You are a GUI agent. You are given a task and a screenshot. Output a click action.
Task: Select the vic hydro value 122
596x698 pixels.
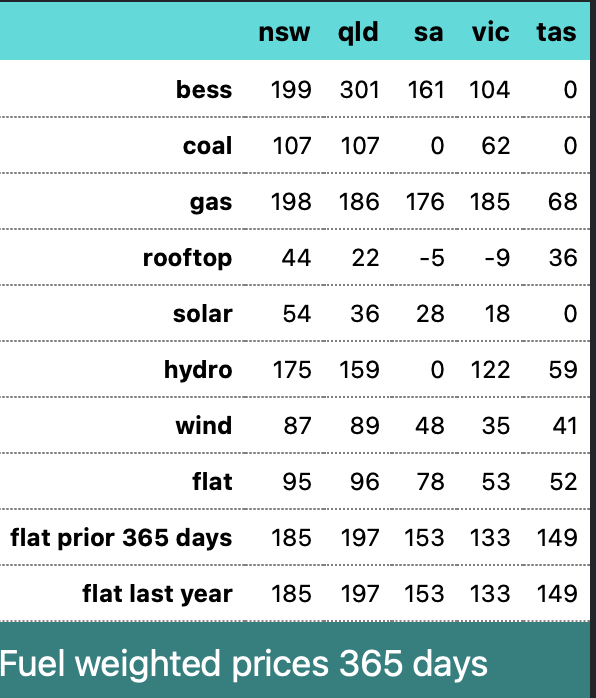491,370
